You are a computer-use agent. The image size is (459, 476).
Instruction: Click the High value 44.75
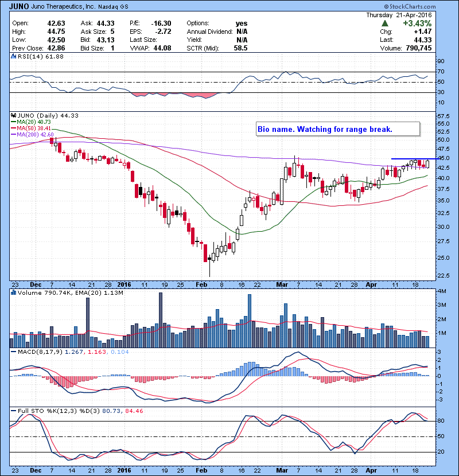point(56,32)
